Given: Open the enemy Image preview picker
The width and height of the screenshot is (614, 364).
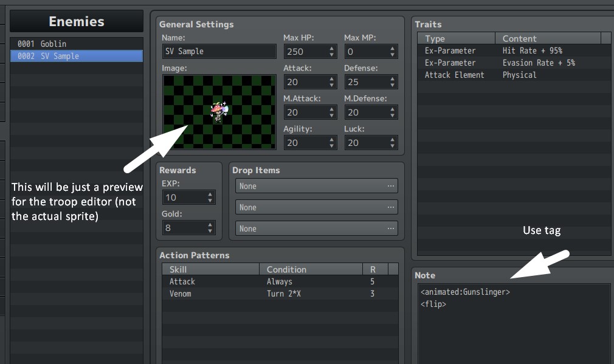Looking at the screenshot, I should coord(219,112).
